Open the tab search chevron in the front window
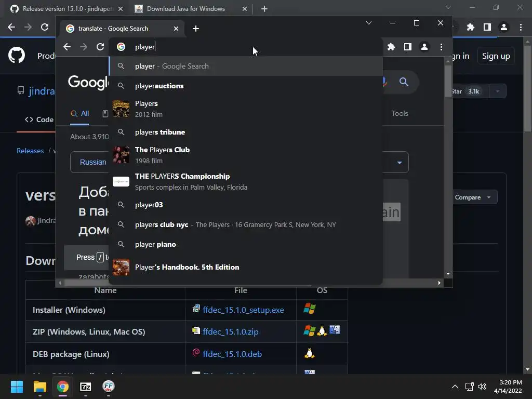 tap(369, 23)
